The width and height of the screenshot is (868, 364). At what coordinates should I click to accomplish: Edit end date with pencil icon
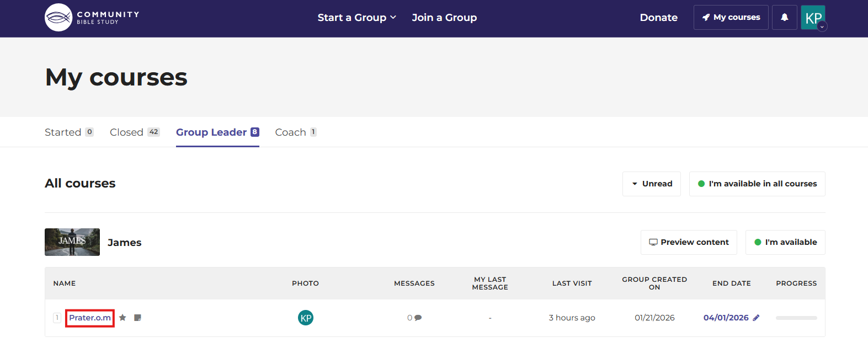click(x=756, y=318)
